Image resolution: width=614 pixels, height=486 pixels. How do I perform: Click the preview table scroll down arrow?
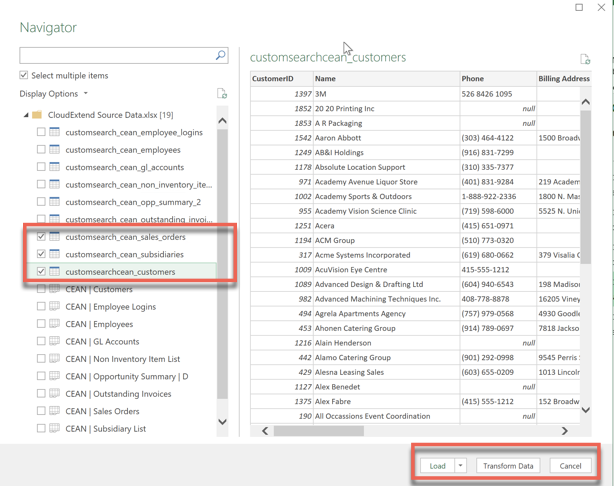point(585,410)
